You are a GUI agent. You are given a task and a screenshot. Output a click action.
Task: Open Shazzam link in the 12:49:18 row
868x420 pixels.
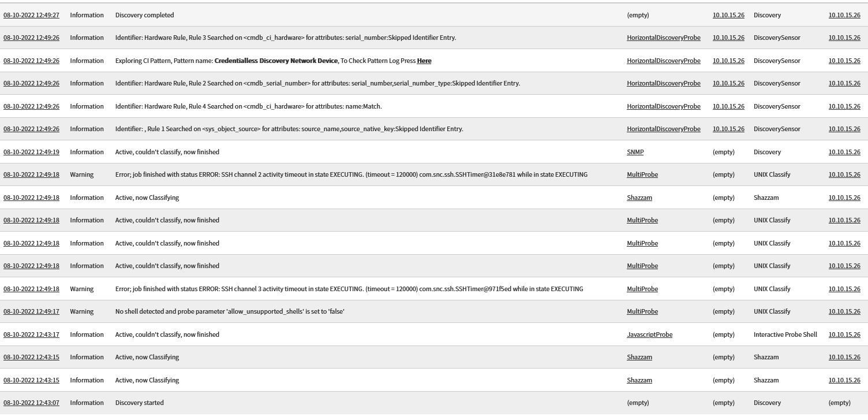pyautogui.click(x=639, y=198)
